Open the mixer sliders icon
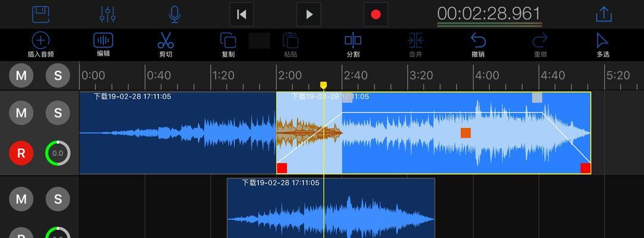The height and width of the screenshot is (238, 644). click(x=108, y=14)
